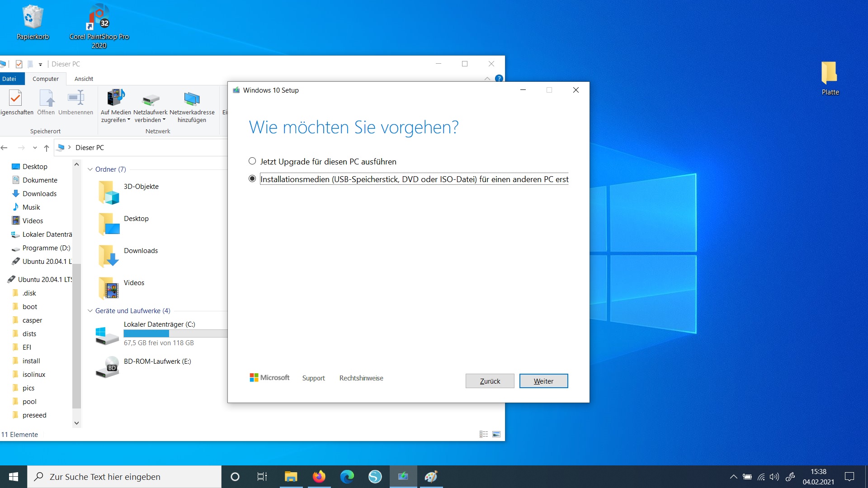Image resolution: width=868 pixels, height=488 pixels.
Task: Click the Netzlaufwerk verbinden icon
Action: (x=150, y=99)
